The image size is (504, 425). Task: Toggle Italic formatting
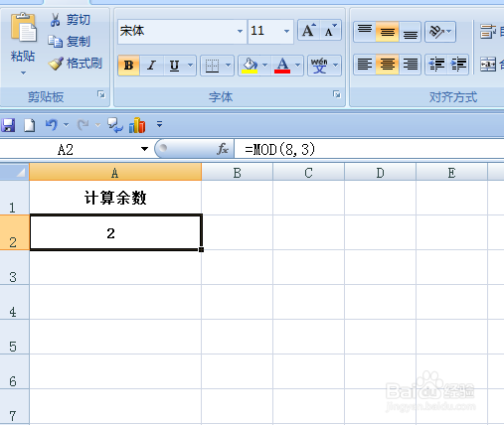[x=152, y=66]
